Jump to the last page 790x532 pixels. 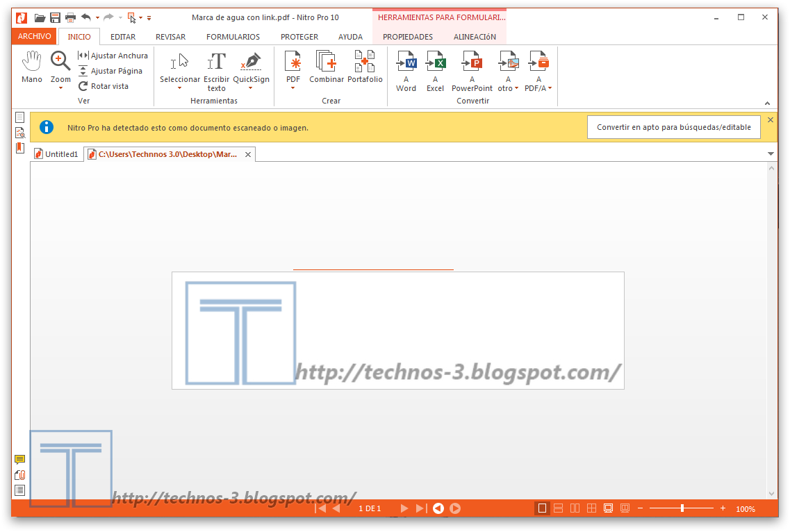click(421, 508)
